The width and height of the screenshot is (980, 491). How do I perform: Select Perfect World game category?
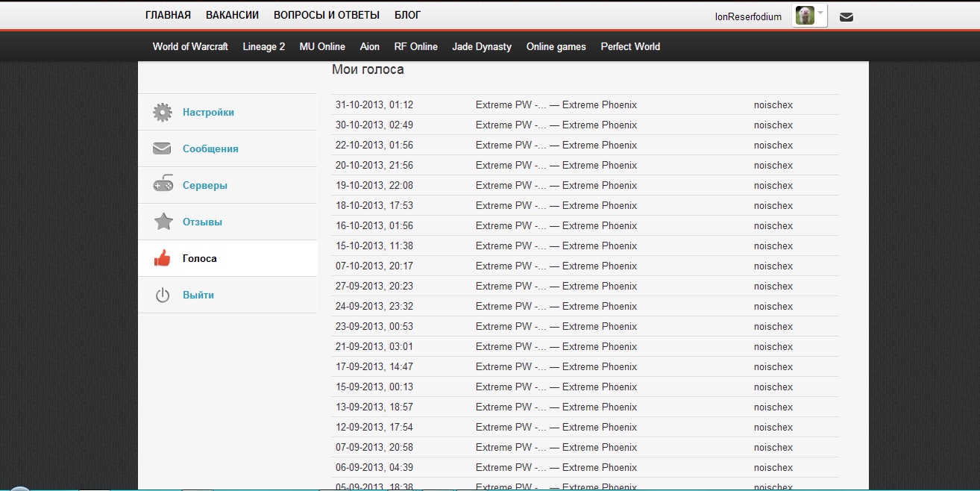tap(630, 46)
